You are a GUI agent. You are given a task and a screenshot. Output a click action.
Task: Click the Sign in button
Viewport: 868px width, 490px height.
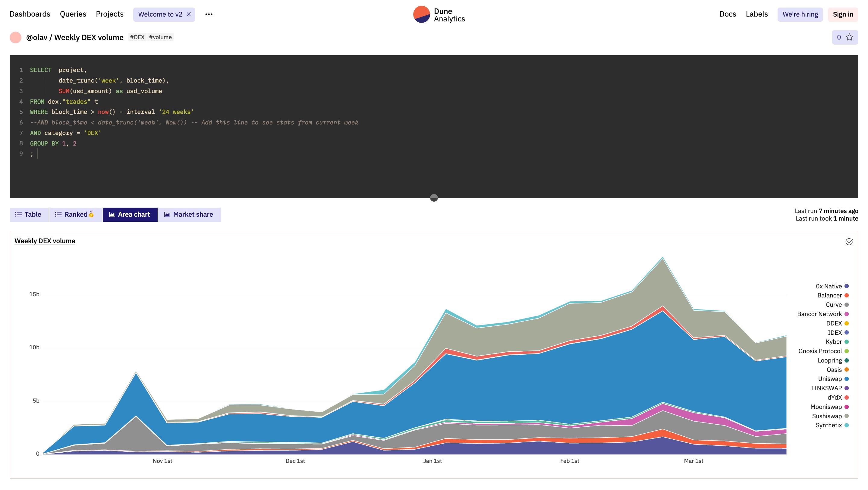(x=843, y=14)
